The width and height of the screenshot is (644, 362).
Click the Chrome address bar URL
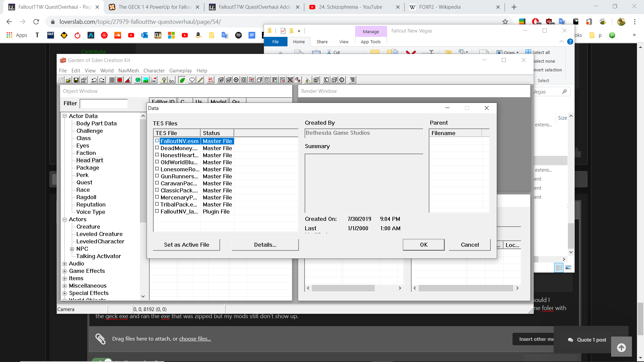[x=140, y=22]
